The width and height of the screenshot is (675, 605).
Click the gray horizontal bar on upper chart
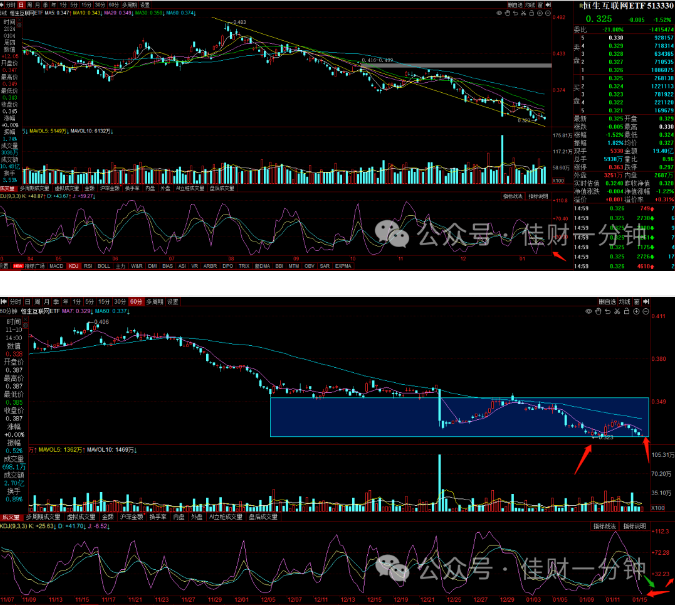[x=456, y=65]
